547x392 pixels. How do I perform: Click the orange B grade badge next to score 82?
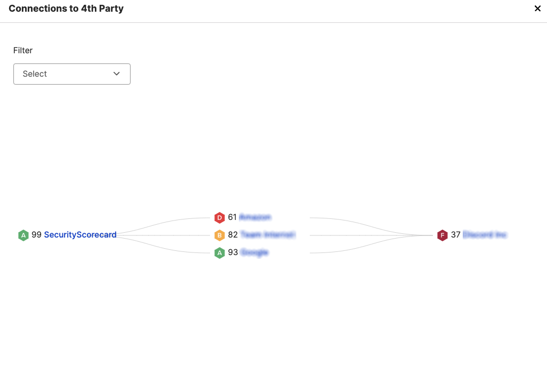(x=219, y=235)
